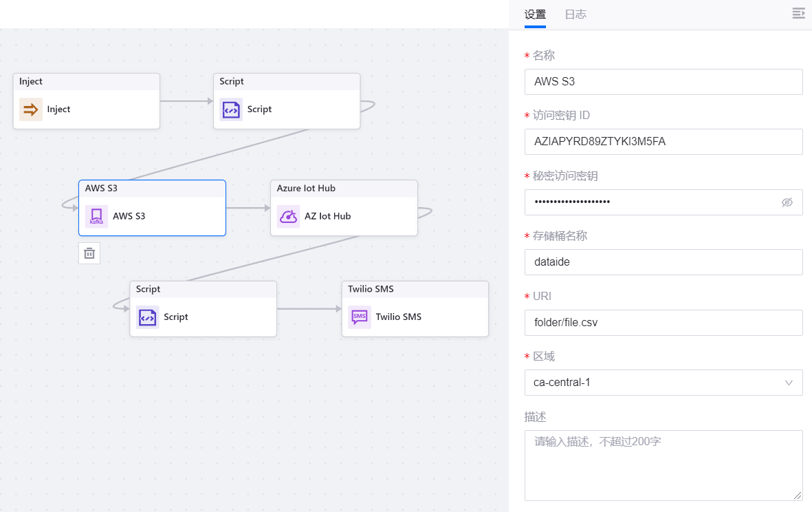Click the orange Inject node icon
This screenshot has height=512, width=812.
point(30,109)
